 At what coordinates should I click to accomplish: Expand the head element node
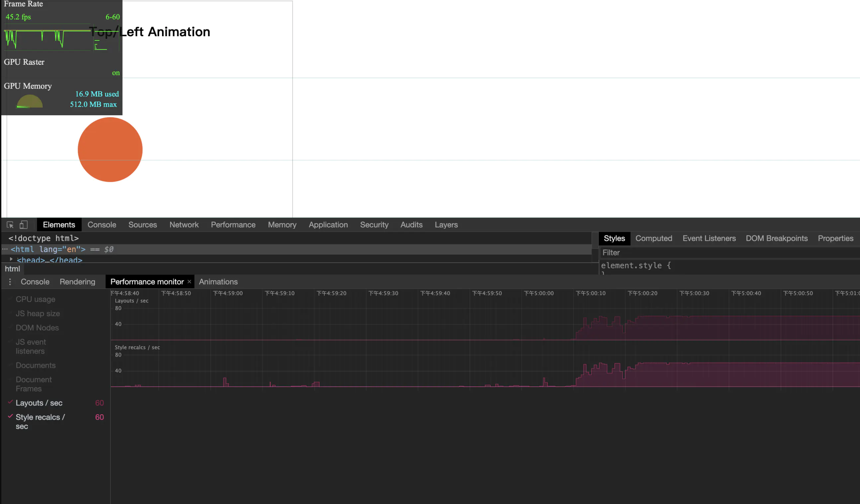[x=11, y=259]
